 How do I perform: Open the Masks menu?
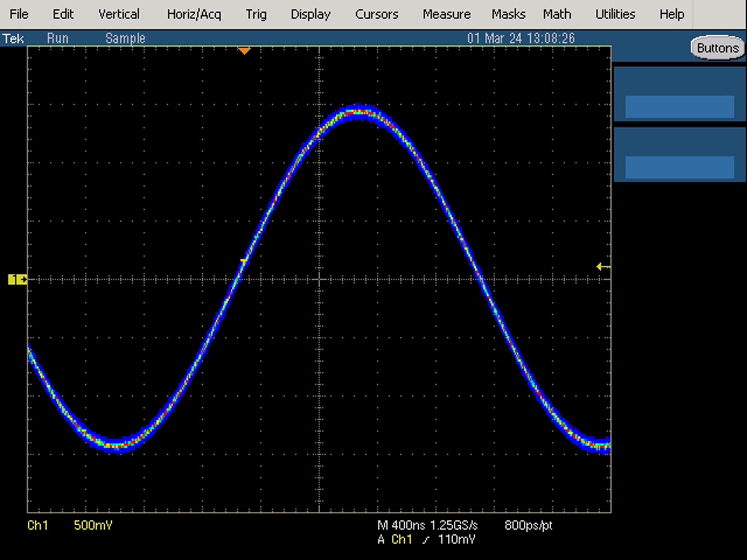pos(508,14)
